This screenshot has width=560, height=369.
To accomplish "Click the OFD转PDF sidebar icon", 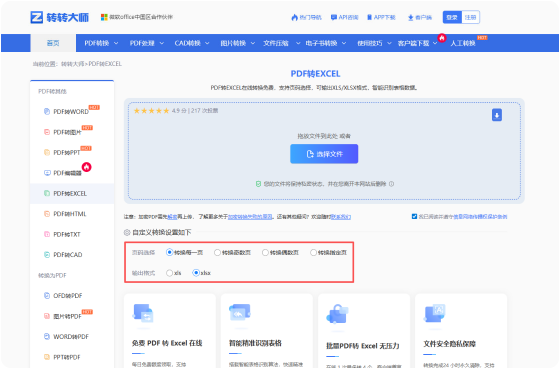I will coord(47,296).
